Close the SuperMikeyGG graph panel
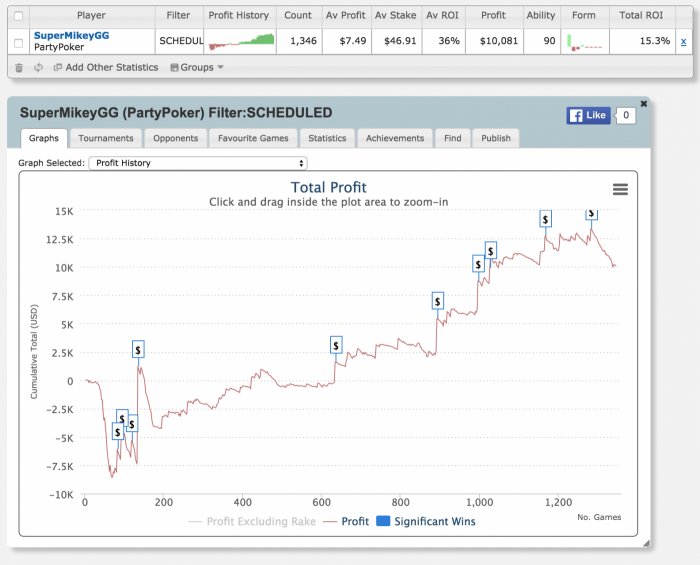The height and width of the screenshot is (565, 700). coord(643,104)
